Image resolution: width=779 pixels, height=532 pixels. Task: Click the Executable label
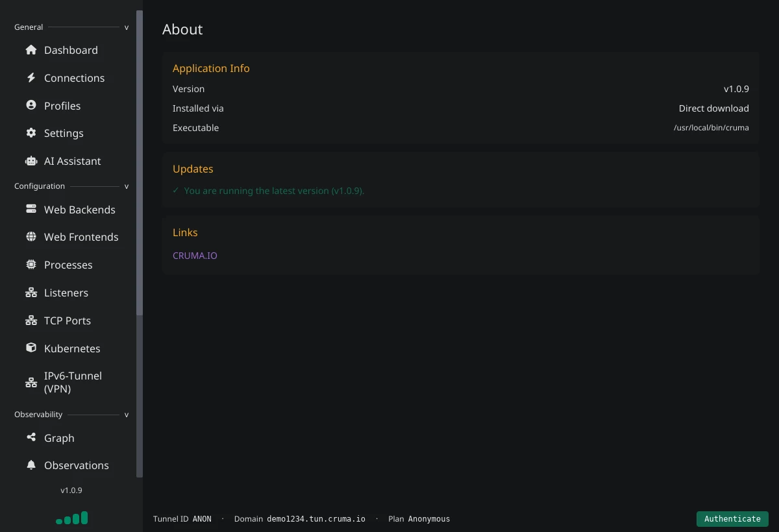click(195, 128)
